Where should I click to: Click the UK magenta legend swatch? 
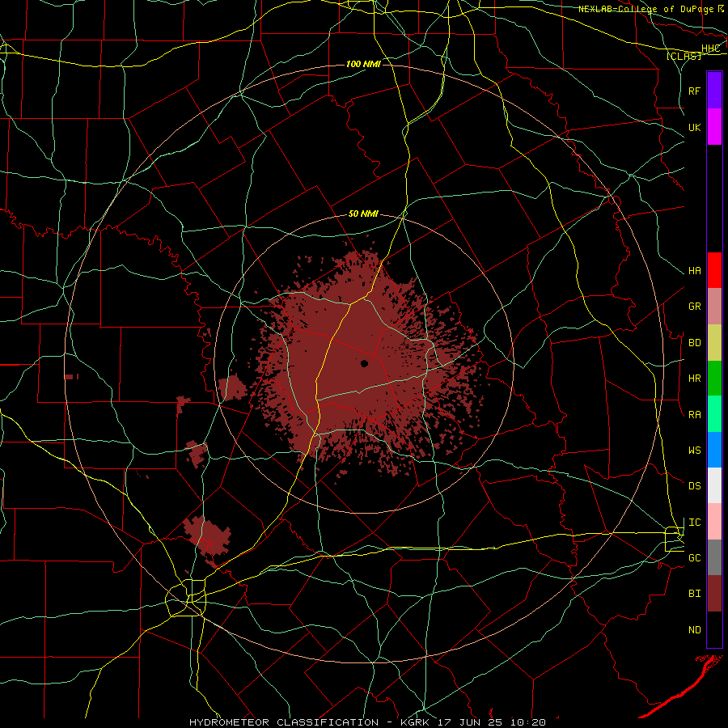click(x=714, y=127)
